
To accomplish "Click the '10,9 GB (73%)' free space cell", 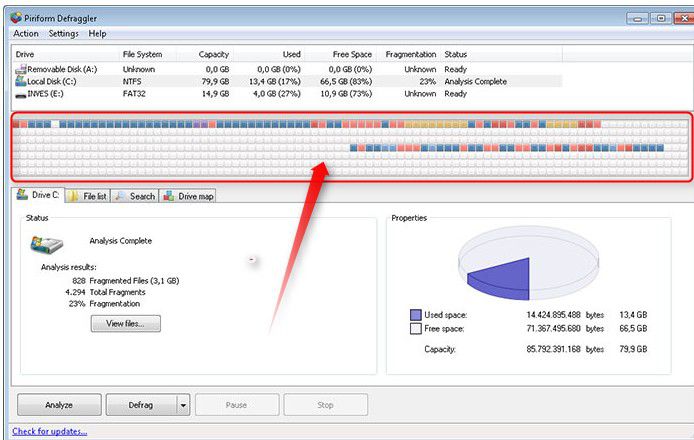I will [x=346, y=94].
